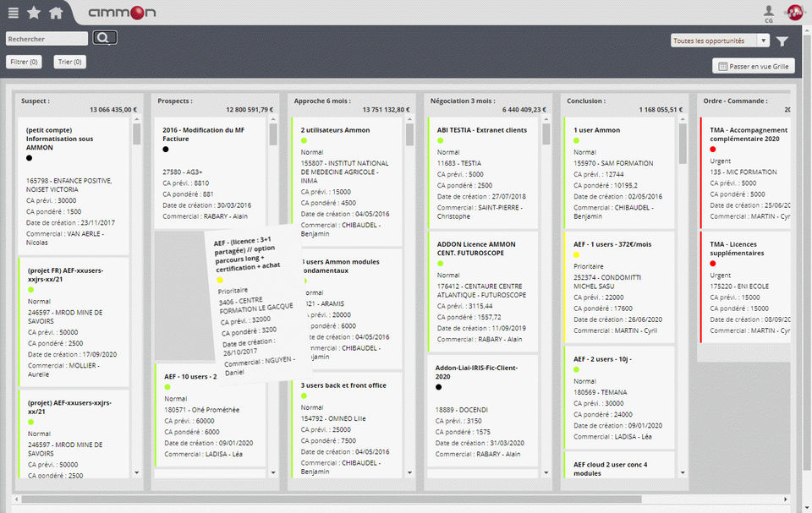Click red status dot on TMA Accompagnement card
The height and width of the screenshot is (513, 812).
[x=712, y=149]
